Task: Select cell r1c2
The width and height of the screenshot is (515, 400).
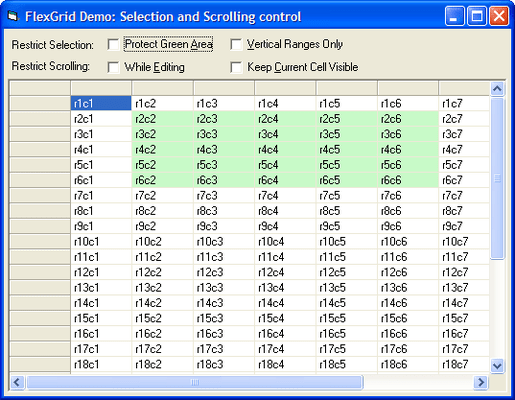Action: (x=163, y=103)
